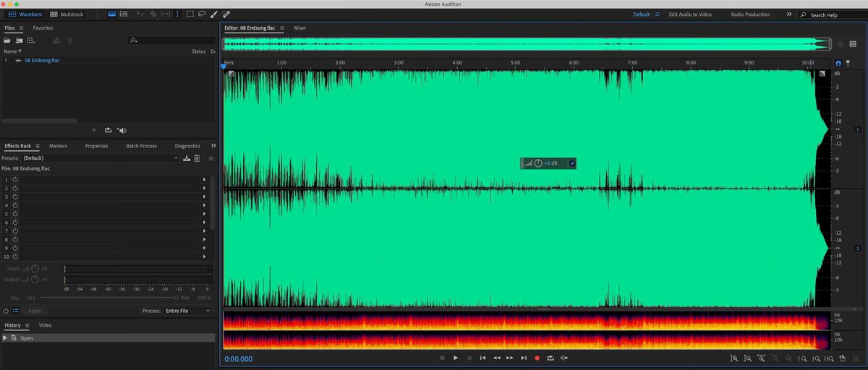Switch to Multitrack view

pyautogui.click(x=67, y=14)
